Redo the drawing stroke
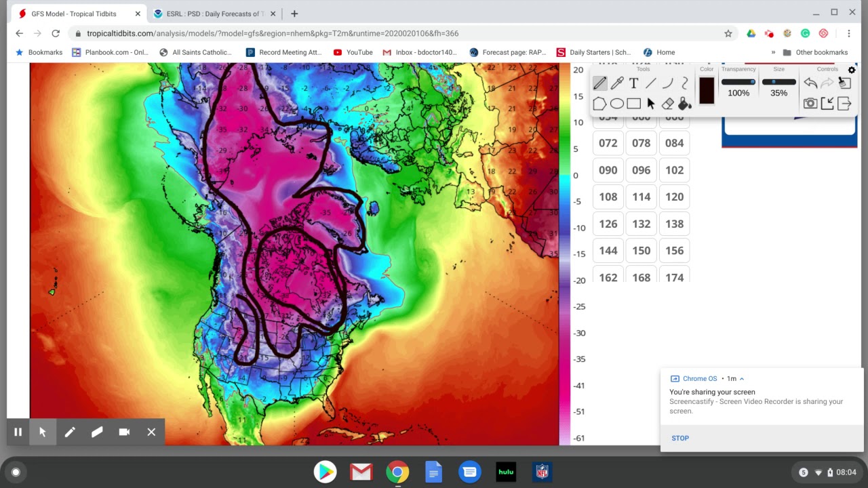 pyautogui.click(x=827, y=83)
